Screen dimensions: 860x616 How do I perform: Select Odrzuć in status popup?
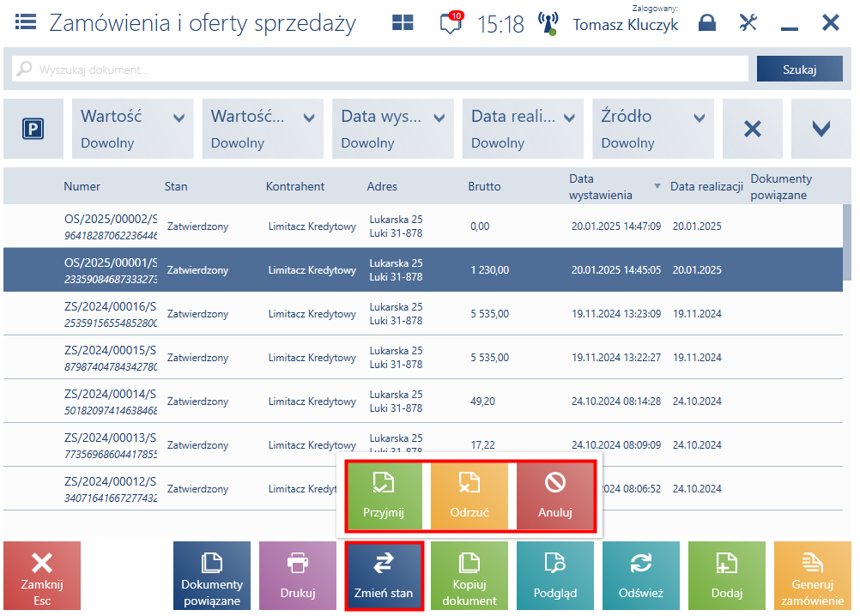pos(469,496)
